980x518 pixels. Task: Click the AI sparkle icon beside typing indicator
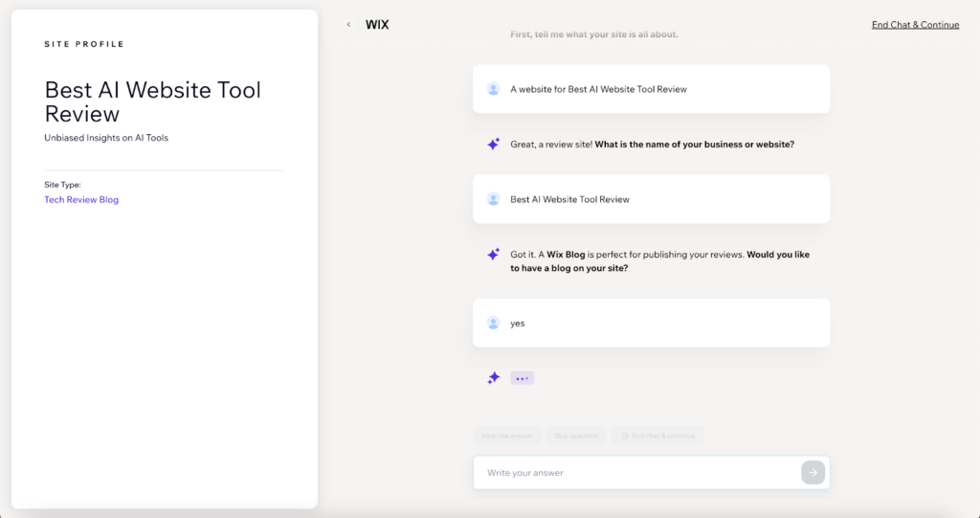(493, 378)
